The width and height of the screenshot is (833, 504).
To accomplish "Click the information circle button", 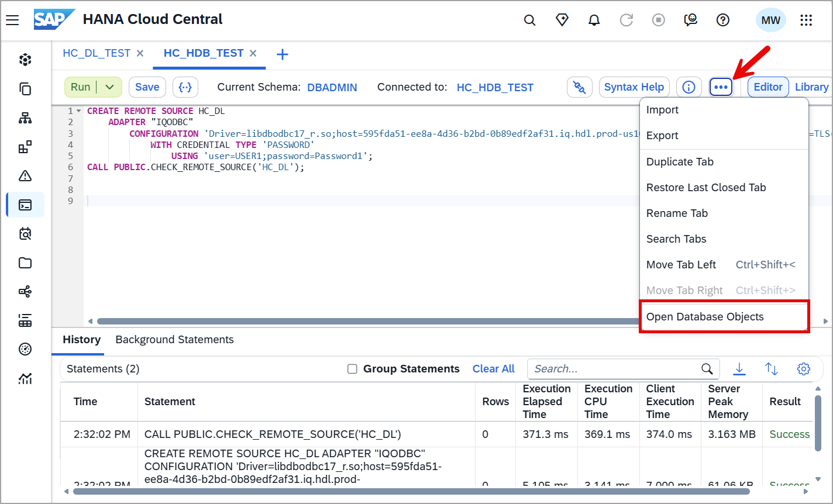I will click(689, 87).
